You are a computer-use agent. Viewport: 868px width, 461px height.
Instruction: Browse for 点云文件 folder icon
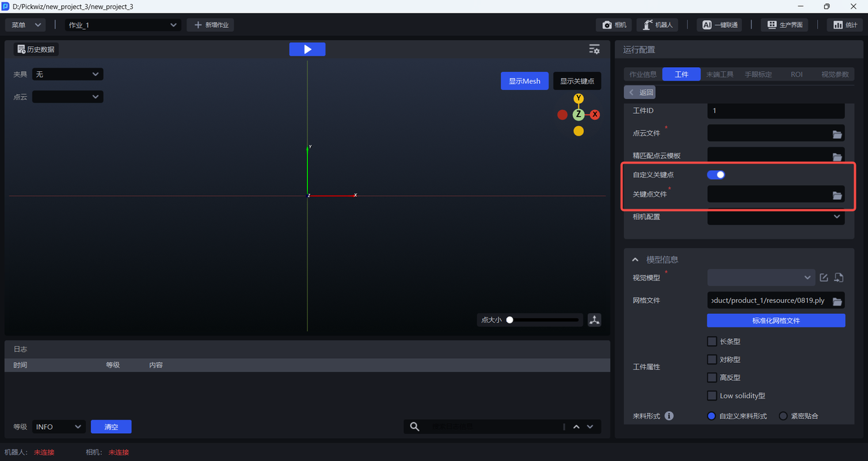837,134
